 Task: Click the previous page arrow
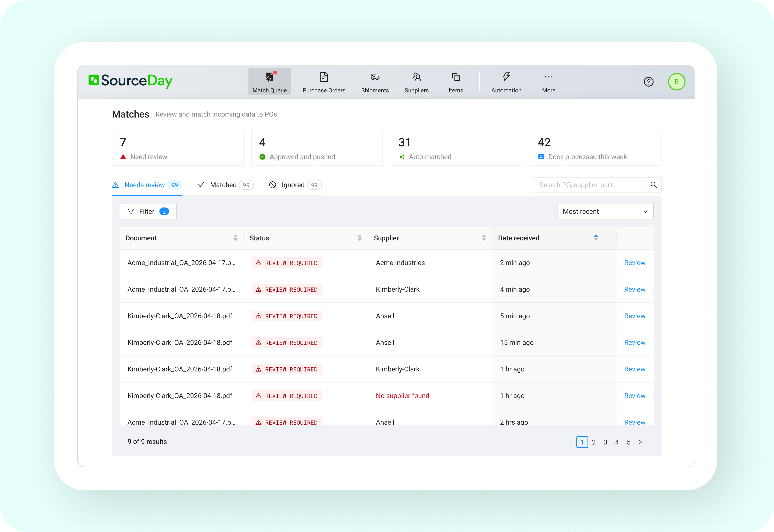(x=570, y=442)
